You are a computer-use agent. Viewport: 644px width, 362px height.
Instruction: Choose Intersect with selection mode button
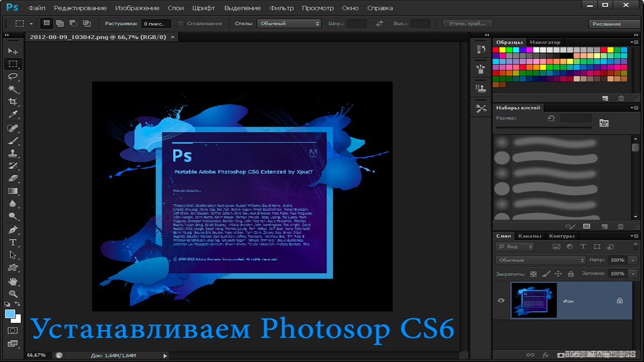point(87,24)
